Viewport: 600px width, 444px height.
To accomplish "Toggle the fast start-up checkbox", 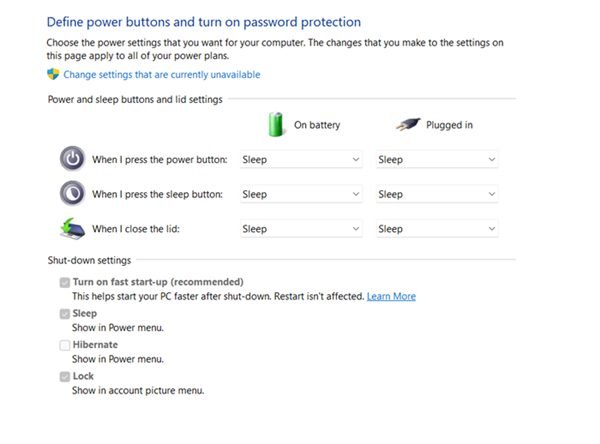I will pyautogui.click(x=65, y=283).
